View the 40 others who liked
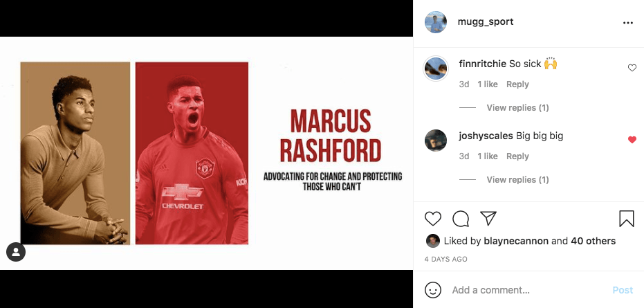 click(593, 241)
